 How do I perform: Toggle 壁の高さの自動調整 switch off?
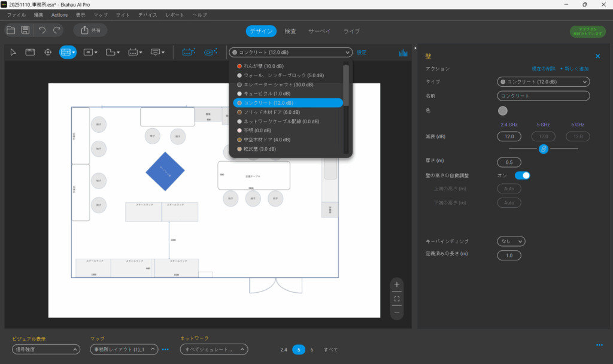click(x=522, y=175)
